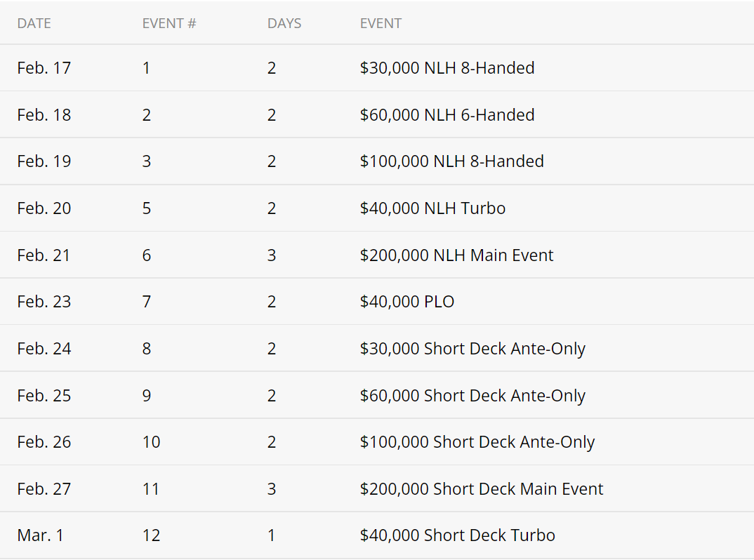754x560 pixels.
Task: Click the EVENT column header
Action: coord(381,23)
